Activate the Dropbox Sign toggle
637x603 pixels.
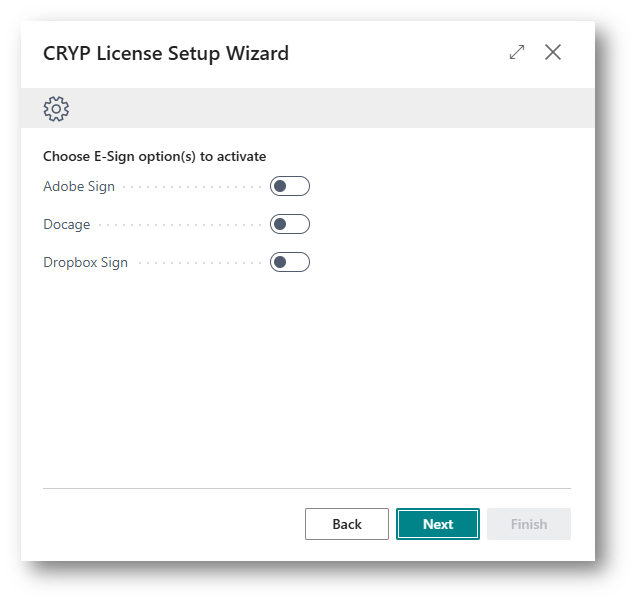point(290,262)
